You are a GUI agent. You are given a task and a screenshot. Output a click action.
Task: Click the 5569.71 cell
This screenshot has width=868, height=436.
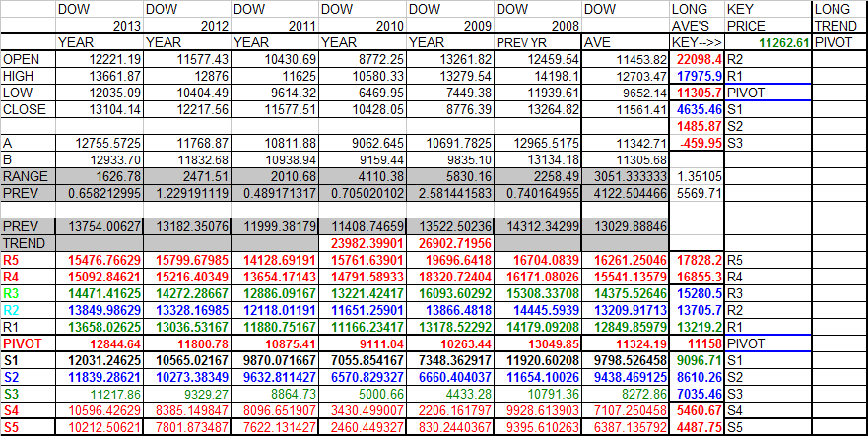(698, 193)
